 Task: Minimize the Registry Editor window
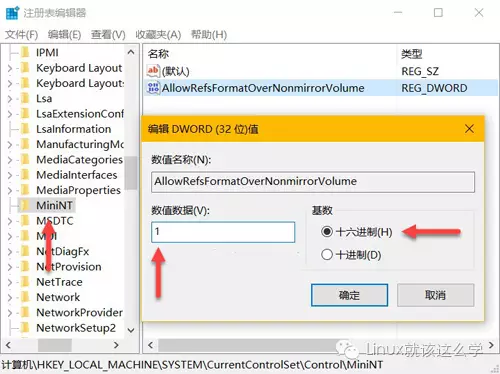tap(398, 13)
